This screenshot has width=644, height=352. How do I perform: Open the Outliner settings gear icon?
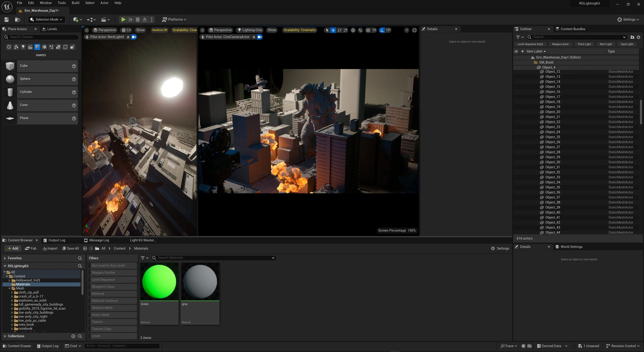coord(638,37)
